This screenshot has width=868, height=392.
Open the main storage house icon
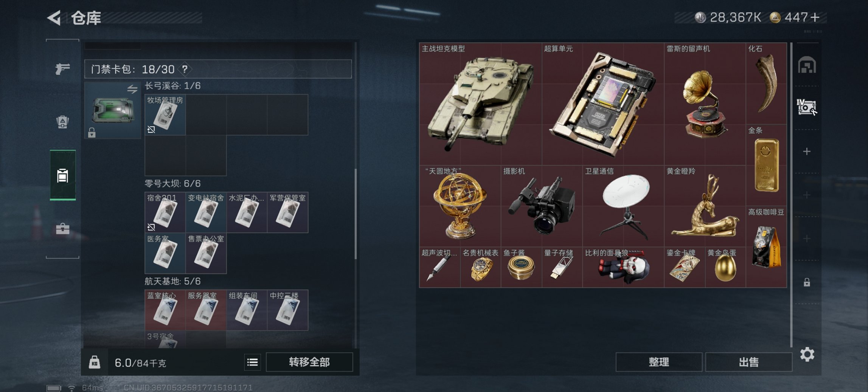(x=807, y=65)
